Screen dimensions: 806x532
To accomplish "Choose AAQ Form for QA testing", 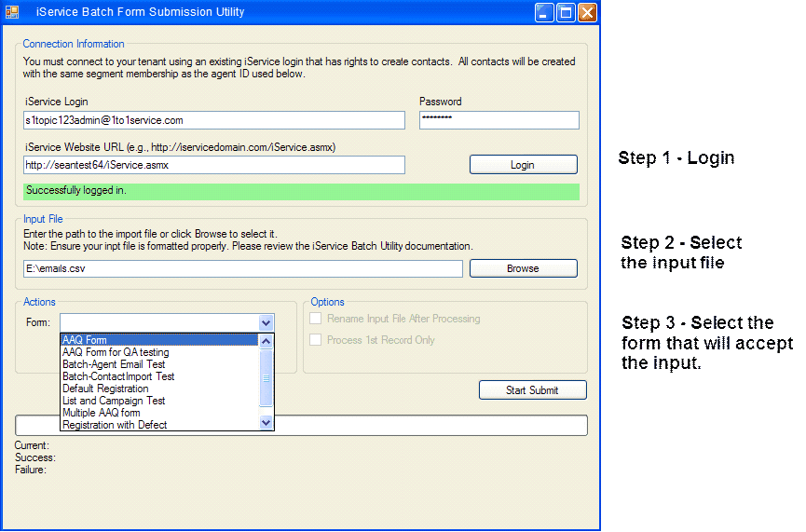I will point(159,352).
